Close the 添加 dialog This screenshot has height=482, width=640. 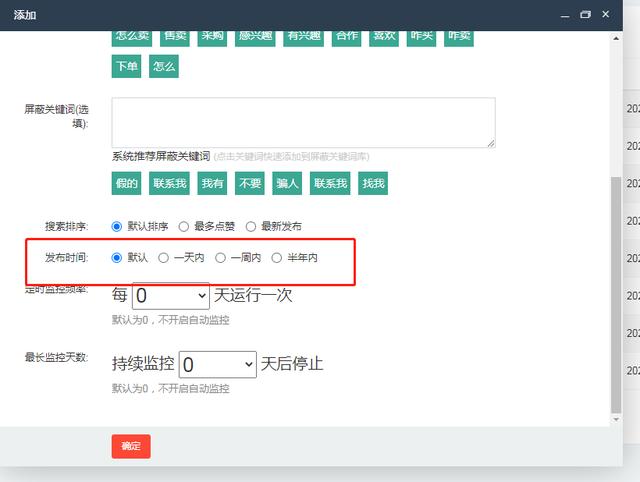(606, 14)
